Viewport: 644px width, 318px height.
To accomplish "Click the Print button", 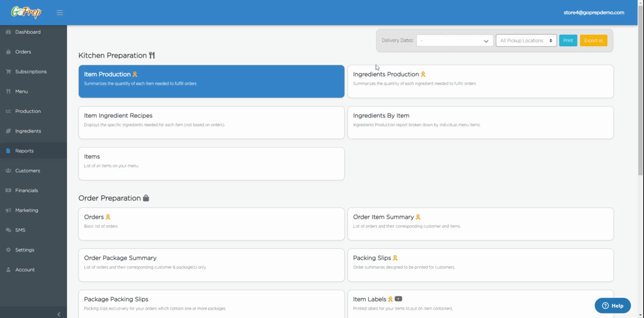I will [568, 41].
